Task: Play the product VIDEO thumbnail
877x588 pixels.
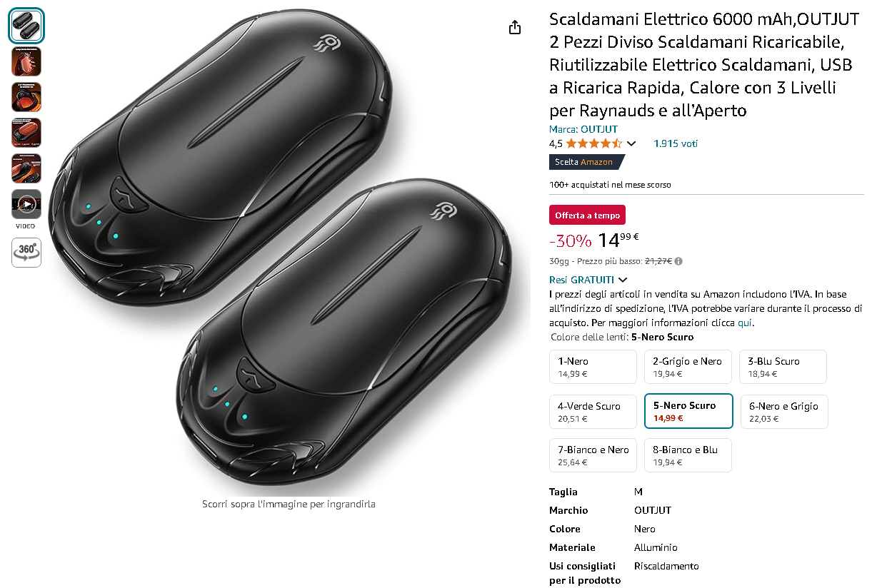Action: click(x=26, y=204)
